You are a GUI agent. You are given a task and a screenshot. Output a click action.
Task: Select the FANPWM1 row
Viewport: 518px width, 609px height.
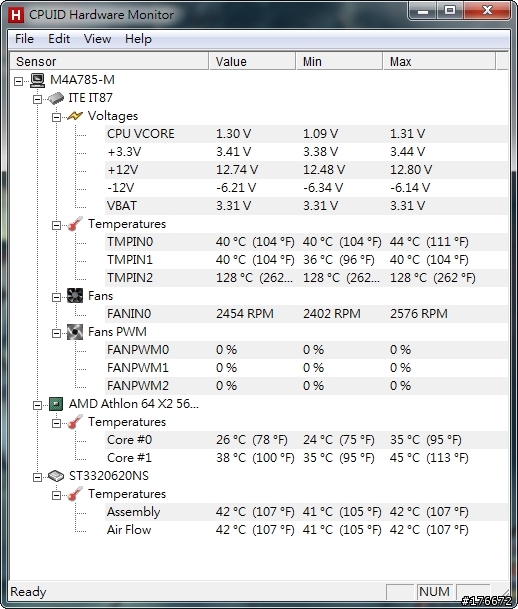click(x=306, y=367)
